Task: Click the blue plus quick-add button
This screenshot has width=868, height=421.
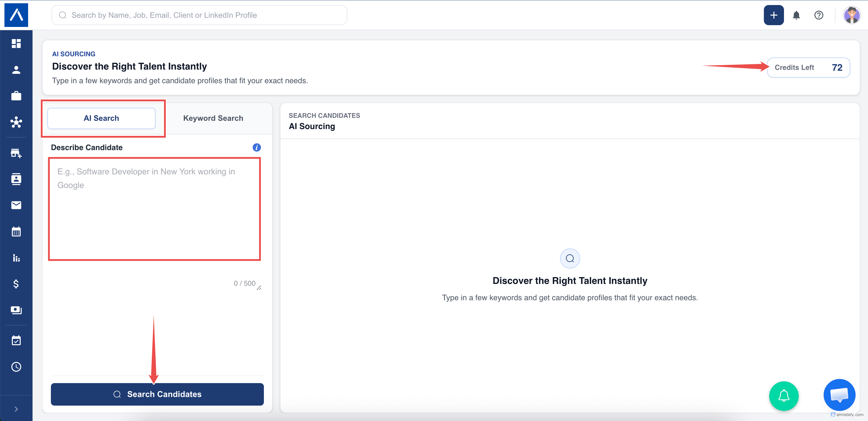Action: 774,15
